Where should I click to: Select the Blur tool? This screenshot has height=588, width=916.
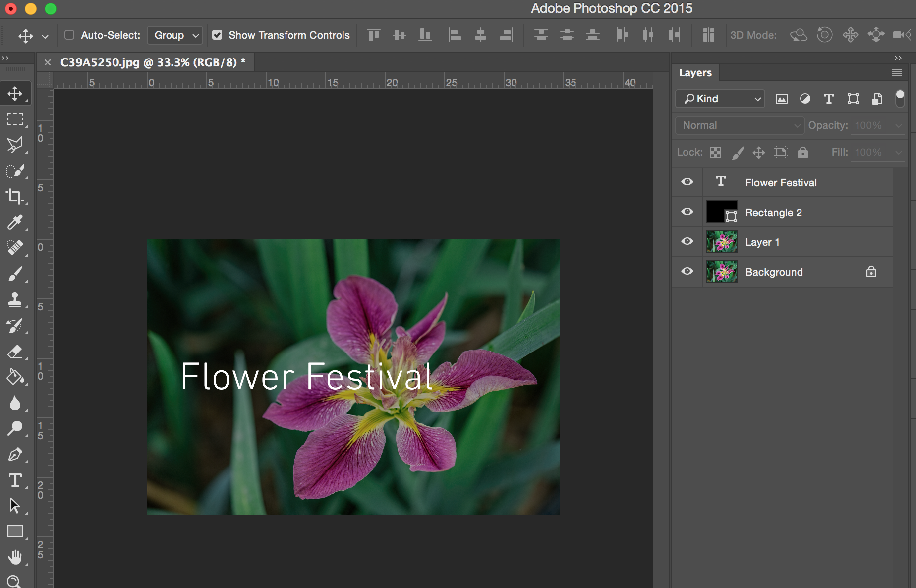[x=15, y=403]
